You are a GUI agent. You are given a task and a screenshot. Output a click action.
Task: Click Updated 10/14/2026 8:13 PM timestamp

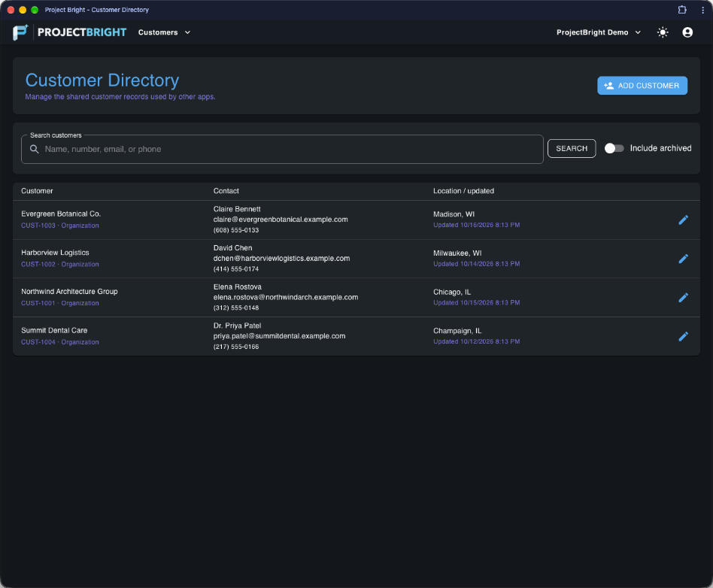tap(477, 264)
